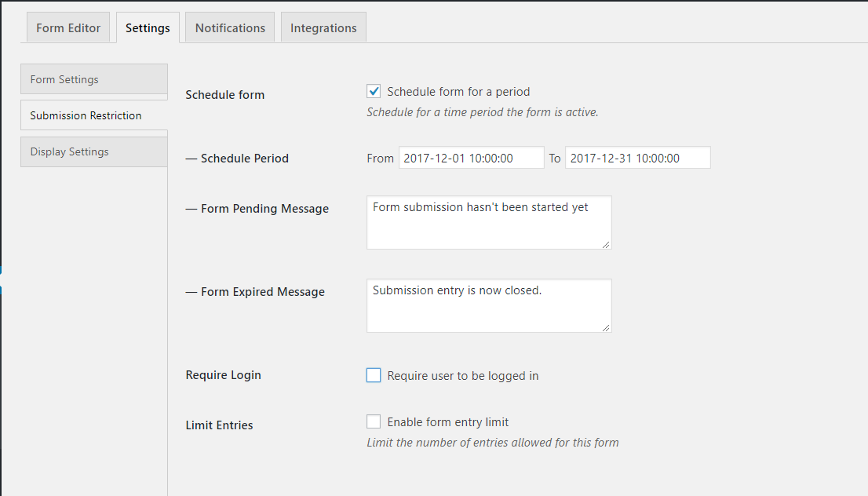The height and width of the screenshot is (496, 868).
Task: Click 'Limit the number of entries' help text
Action: [x=493, y=443]
